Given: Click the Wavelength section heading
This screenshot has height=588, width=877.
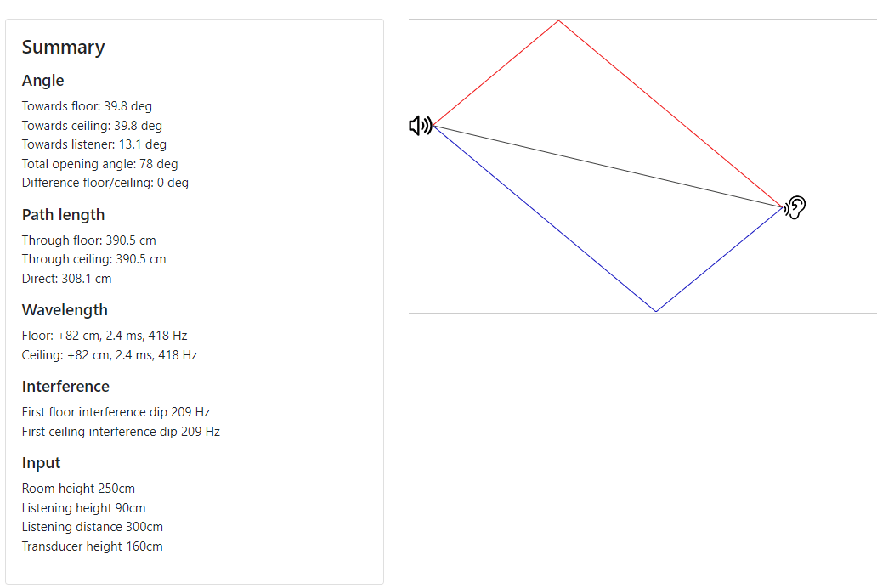Looking at the screenshot, I should pos(65,310).
